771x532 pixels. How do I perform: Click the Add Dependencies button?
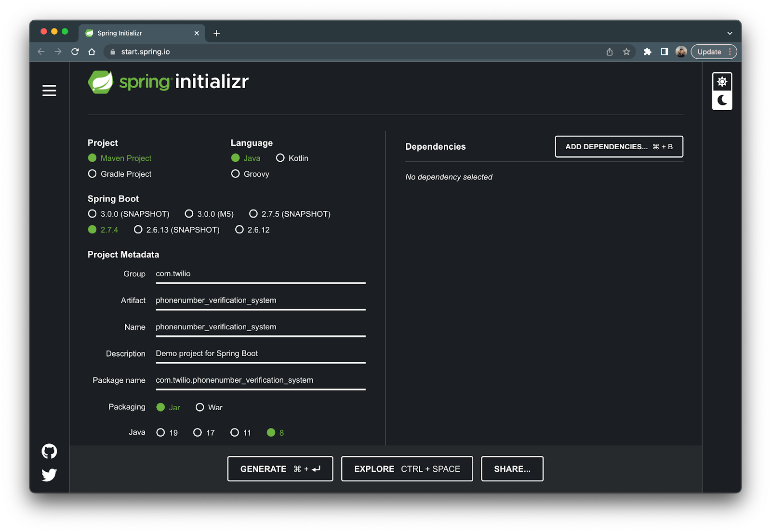(x=619, y=147)
